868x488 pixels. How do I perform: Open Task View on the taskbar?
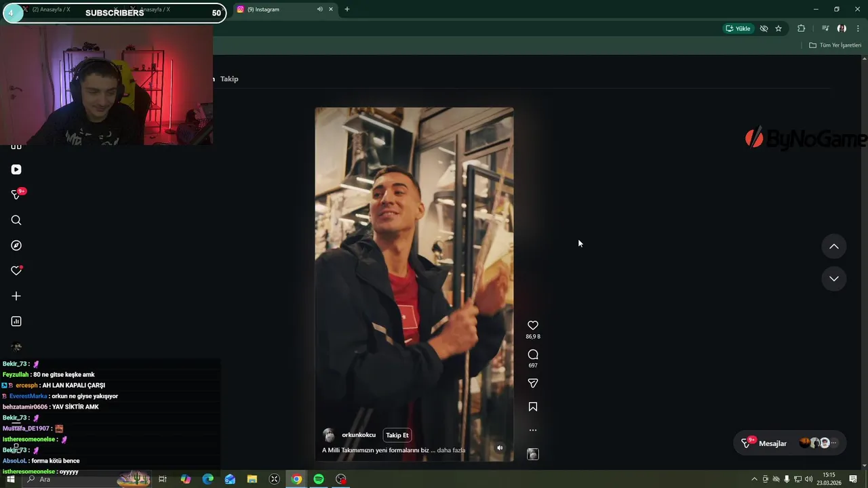click(163, 479)
